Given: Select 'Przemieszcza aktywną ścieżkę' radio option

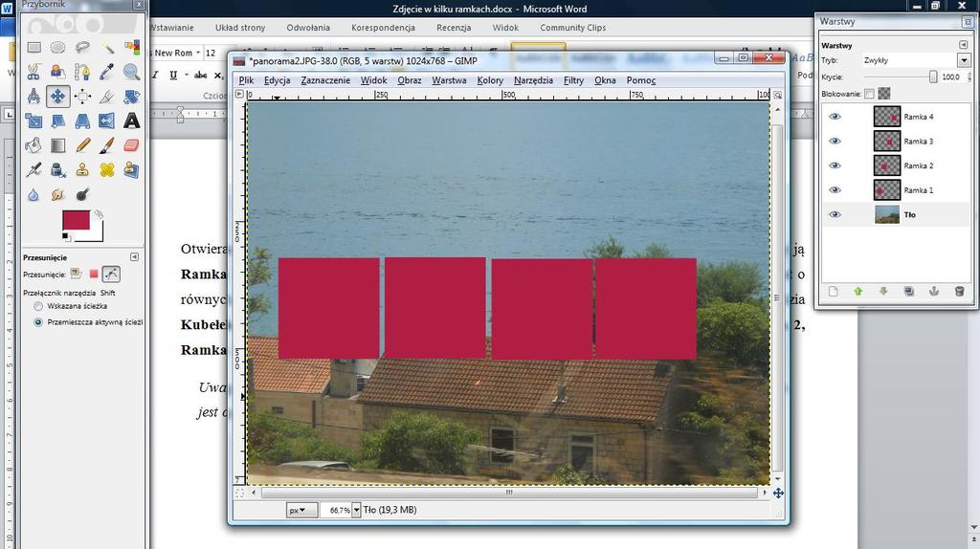Looking at the screenshot, I should tap(38, 322).
